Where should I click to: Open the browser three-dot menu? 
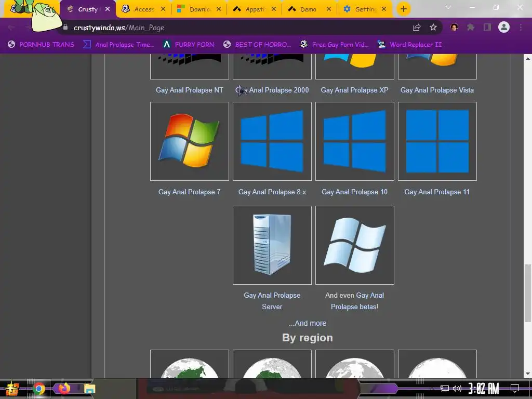click(x=521, y=27)
